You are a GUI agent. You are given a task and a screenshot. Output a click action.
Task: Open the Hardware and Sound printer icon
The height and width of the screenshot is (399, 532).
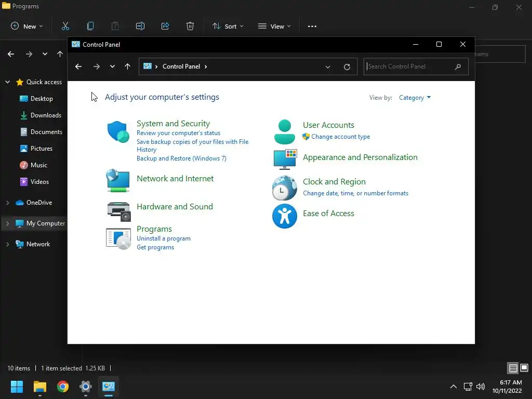coord(119,211)
